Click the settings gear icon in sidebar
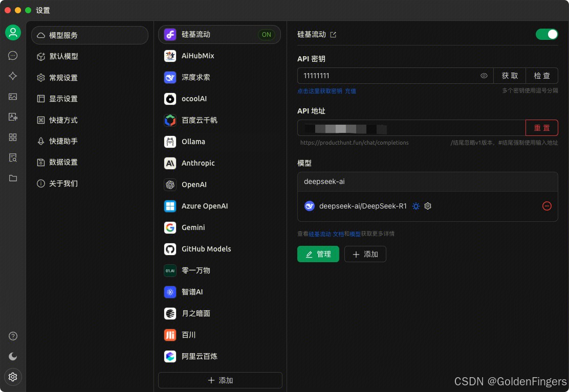This screenshot has width=569, height=392. [x=13, y=377]
